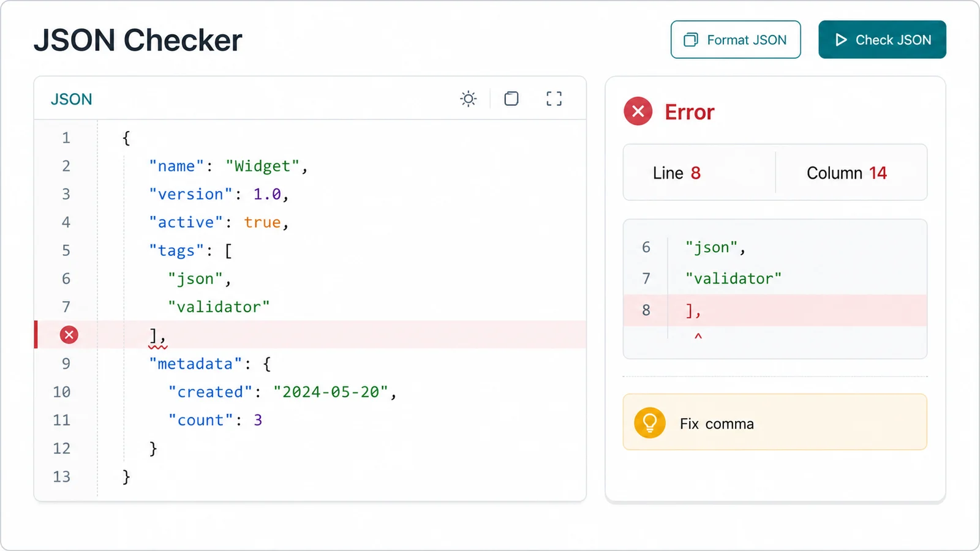This screenshot has width=980, height=551.
Task: Click opening brace on line 1
Action: 126,138
